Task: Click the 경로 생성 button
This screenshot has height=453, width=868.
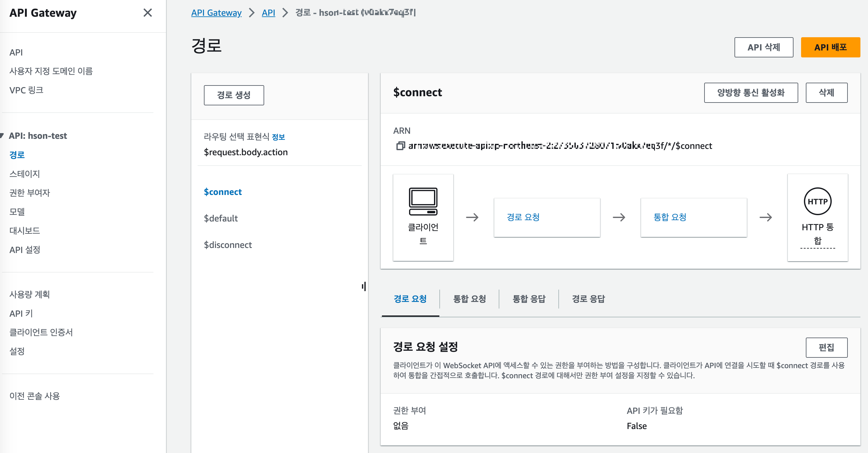Action: 234,95
